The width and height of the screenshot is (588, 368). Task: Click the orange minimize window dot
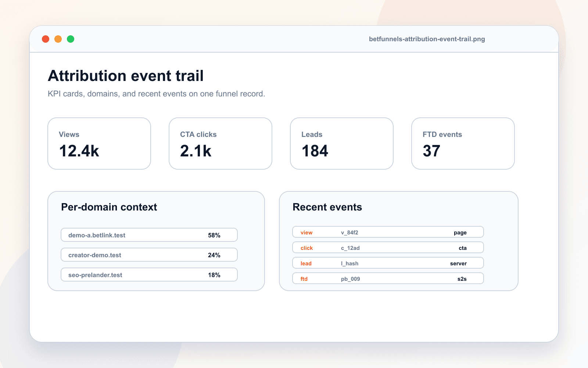[x=58, y=39]
